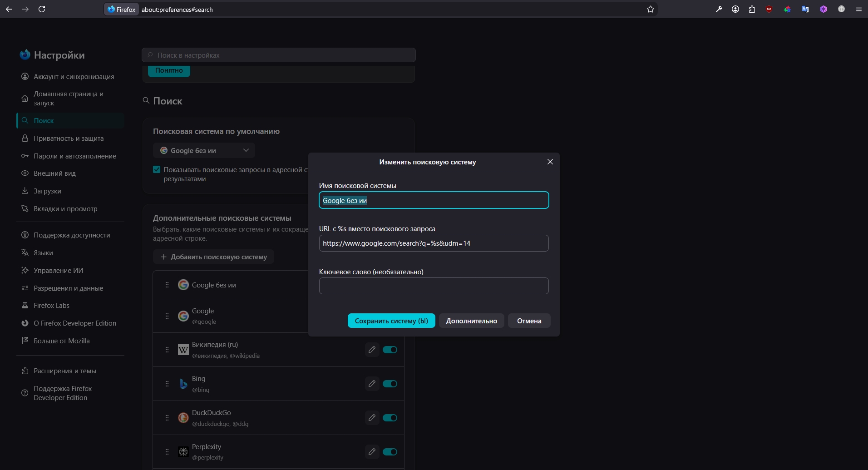
Task: Open Вкладки и просмотр section
Action: [x=70, y=208]
